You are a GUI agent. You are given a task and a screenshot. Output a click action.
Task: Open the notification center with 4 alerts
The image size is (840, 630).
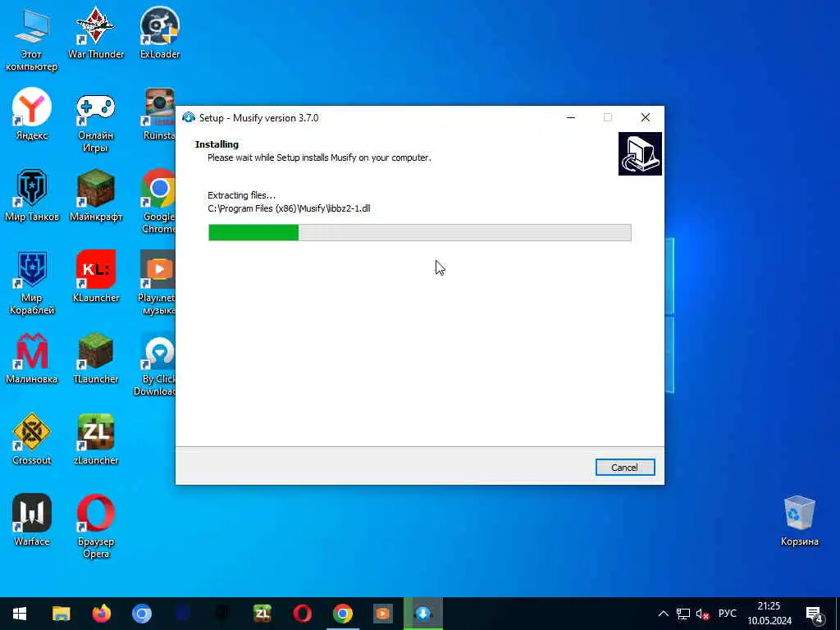pyautogui.click(x=814, y=614)
